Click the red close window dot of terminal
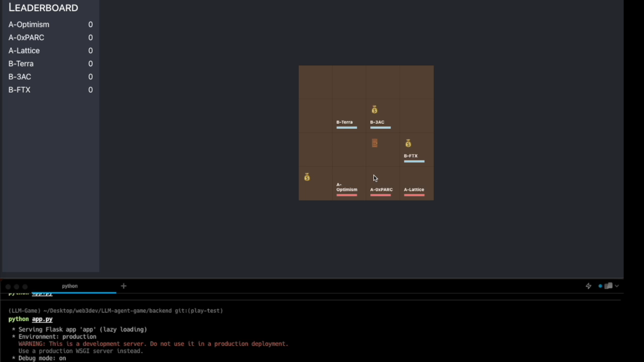Screen dimensions: 644x362 pos(8,286)
